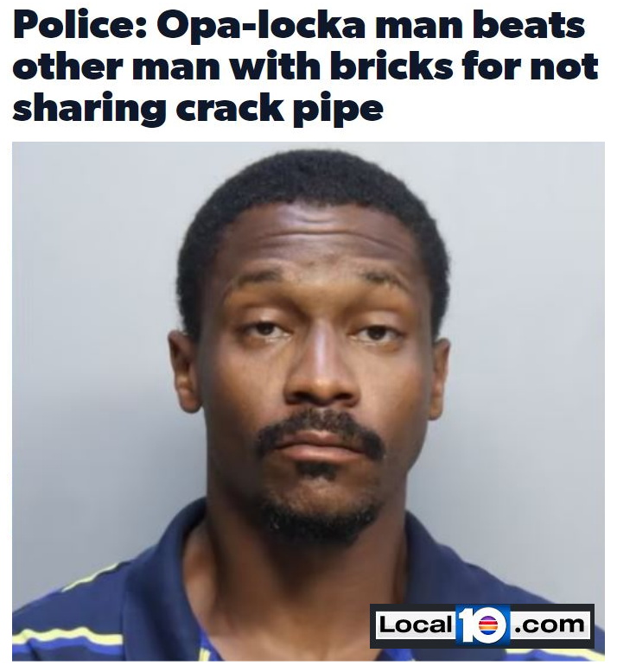Click the Local10.com watermark logo
The image size is (617, 672).
click(x=482, y=625)
